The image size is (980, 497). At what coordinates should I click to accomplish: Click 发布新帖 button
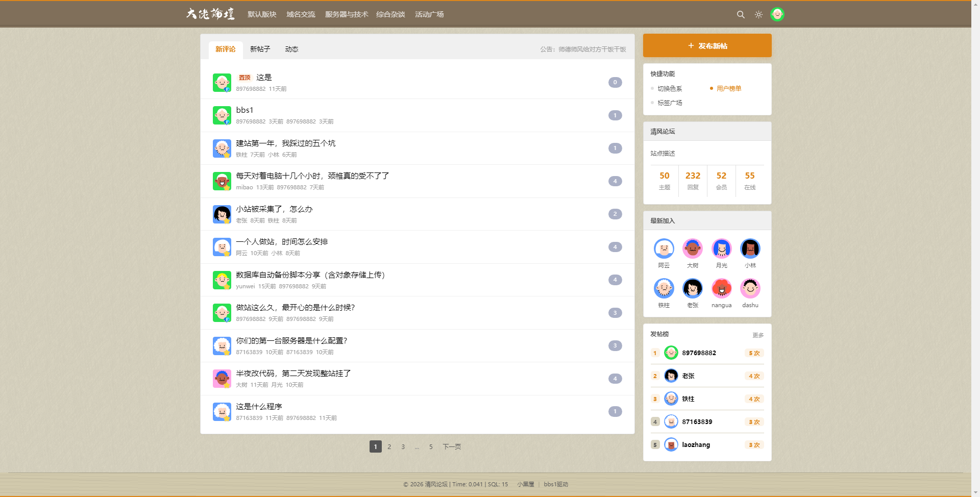707,45
